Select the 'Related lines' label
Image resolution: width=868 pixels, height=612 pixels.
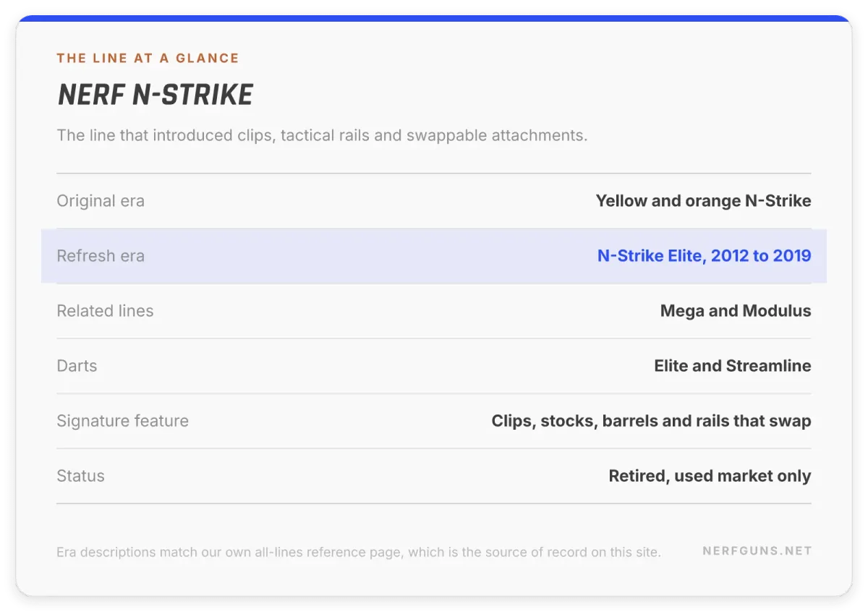(105, 311)
